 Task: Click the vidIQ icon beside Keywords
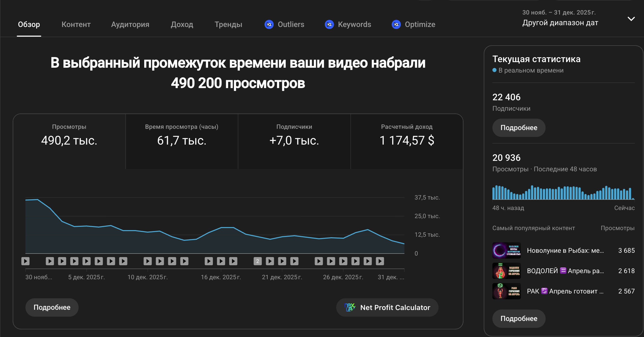329,24
